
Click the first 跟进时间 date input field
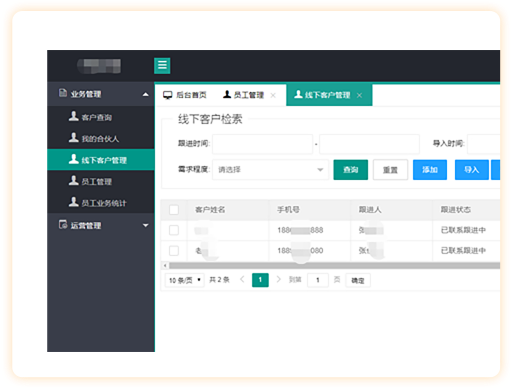click(262, 144)
